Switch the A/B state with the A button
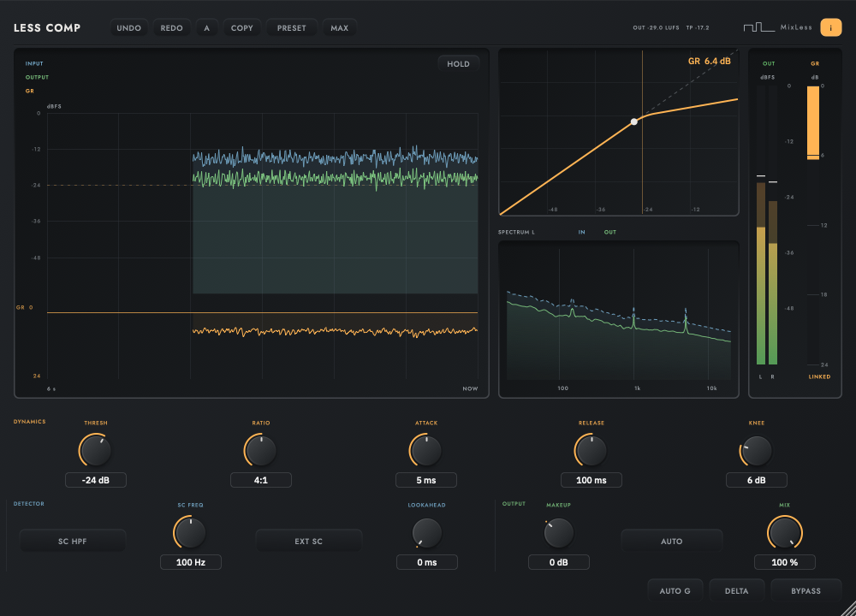 click(x=206, y=28)
